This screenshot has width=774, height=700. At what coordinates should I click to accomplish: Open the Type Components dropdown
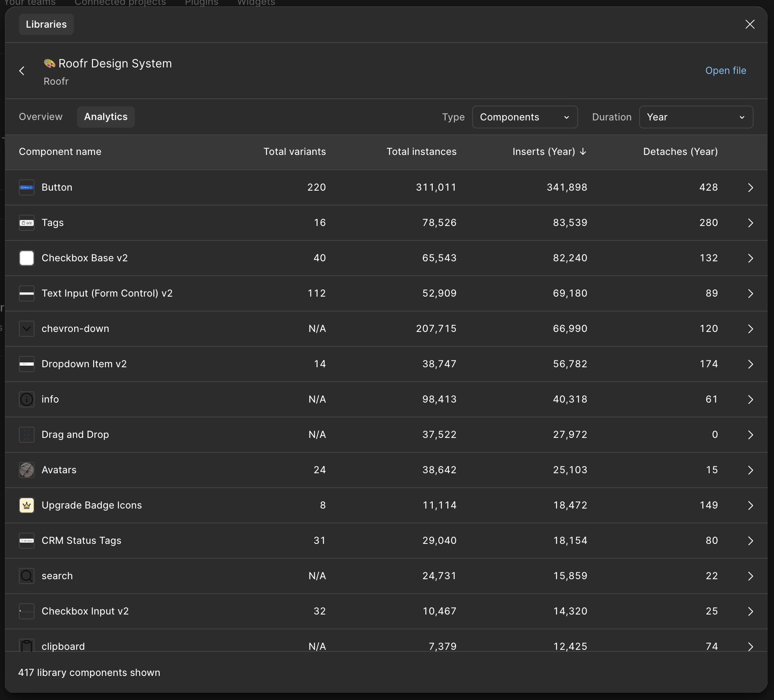click(x=525, y=117)
